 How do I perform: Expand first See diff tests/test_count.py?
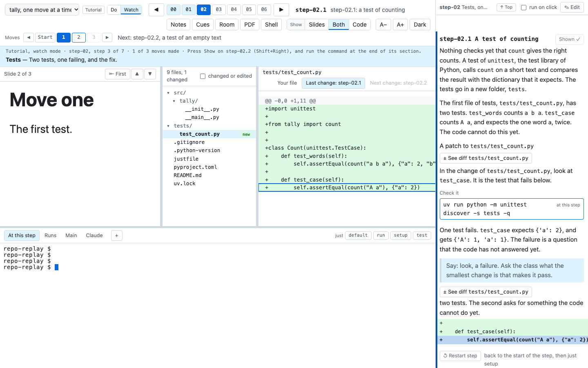pos(486,158)
